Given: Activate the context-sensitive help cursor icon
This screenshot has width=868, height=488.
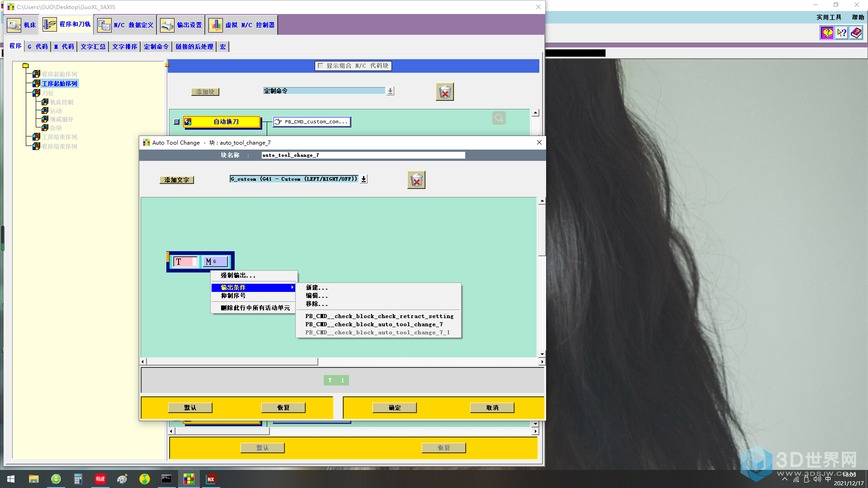Looking at the screenshot, I should click(841, 33).
